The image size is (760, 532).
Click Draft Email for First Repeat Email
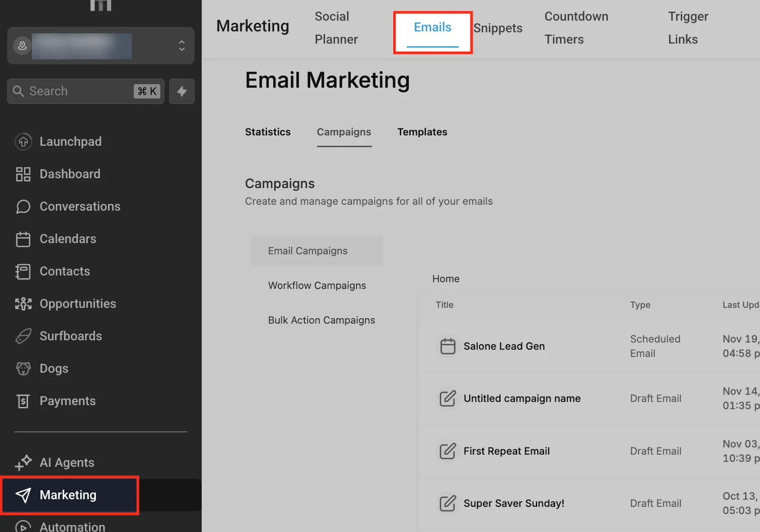click(x=655, y=451)
